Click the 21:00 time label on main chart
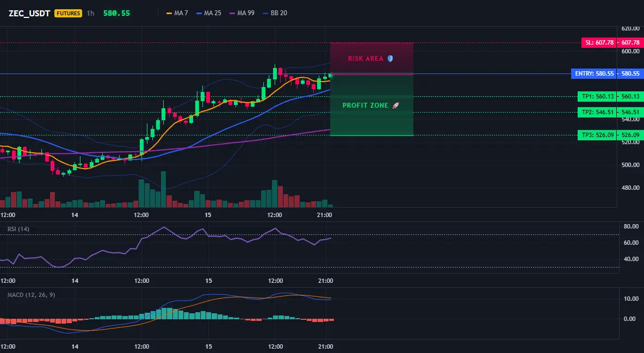Viewport: 644px width, 353px height. [x=325, y=215]
